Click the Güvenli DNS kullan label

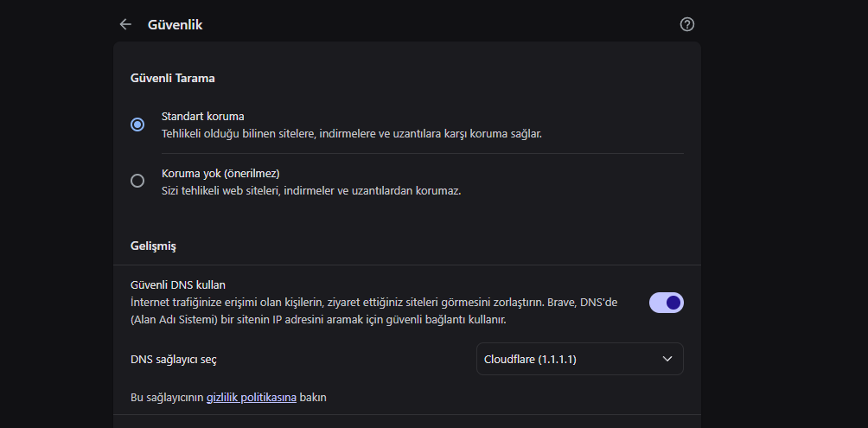pyautogui.click(x=178, y=284)
